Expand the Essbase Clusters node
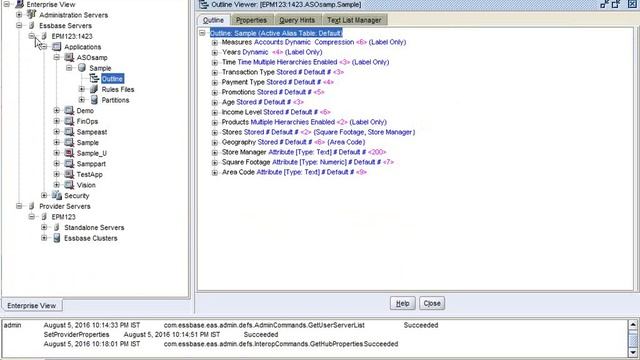Screen dimensions: 640x360 [44, 238]
